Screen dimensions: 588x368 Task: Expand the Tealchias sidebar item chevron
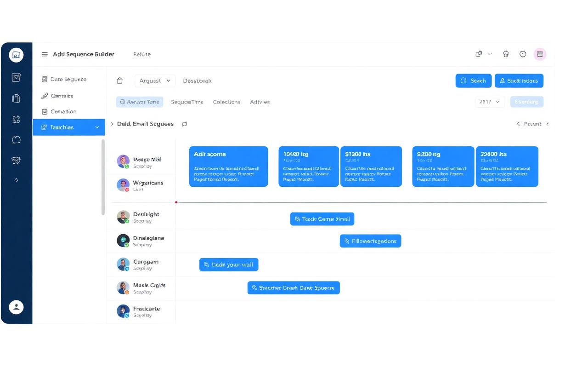(x=97, y=127)
